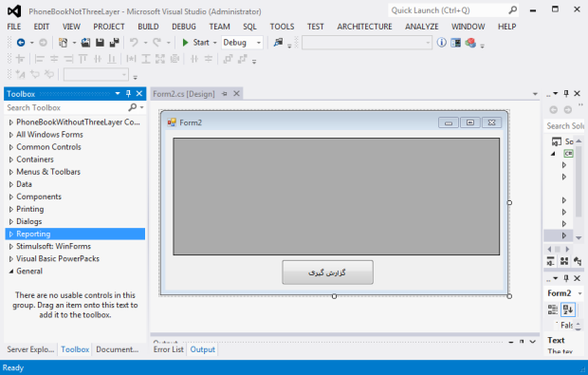The image size is (588, 375).
Task: Click the Save All icon
Action: (114, 43)
